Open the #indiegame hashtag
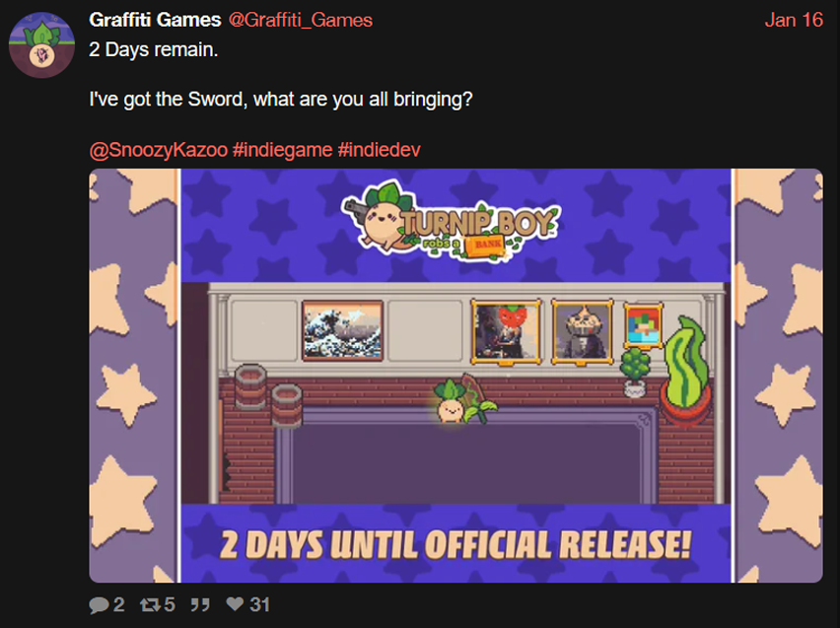 coord(282,150)
